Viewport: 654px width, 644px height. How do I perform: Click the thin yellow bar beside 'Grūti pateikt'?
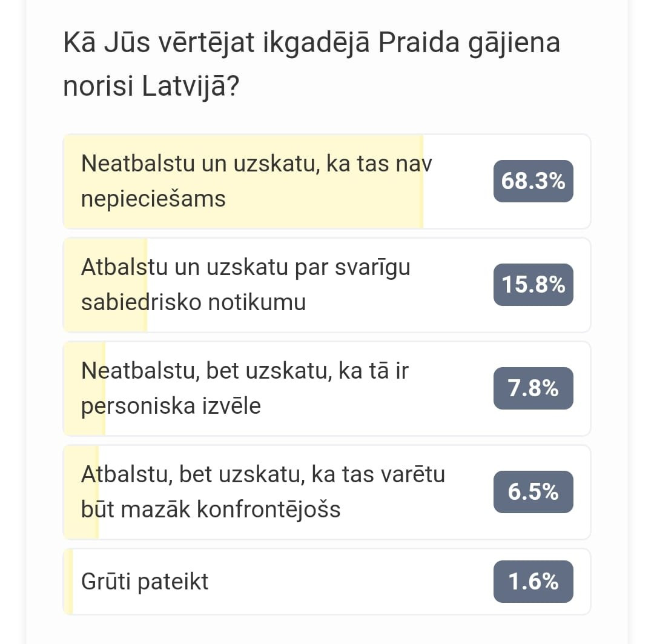tap(68, 582)
